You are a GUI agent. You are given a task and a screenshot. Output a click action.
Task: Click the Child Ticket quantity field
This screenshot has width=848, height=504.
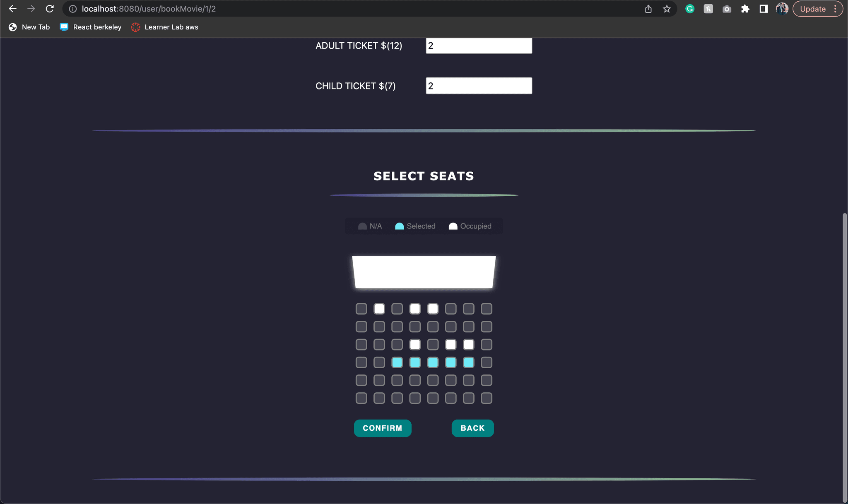click(479, 86)
